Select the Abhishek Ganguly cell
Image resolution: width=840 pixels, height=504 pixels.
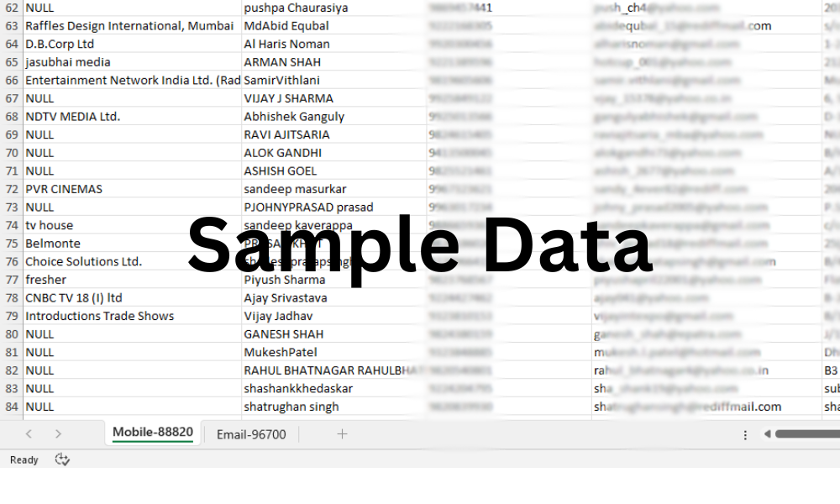334,117
